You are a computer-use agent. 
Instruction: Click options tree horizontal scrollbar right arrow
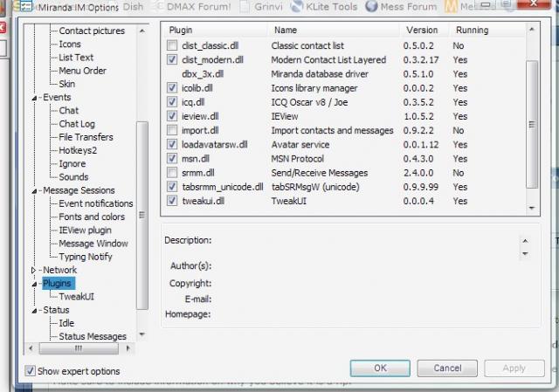pos(128,348)
